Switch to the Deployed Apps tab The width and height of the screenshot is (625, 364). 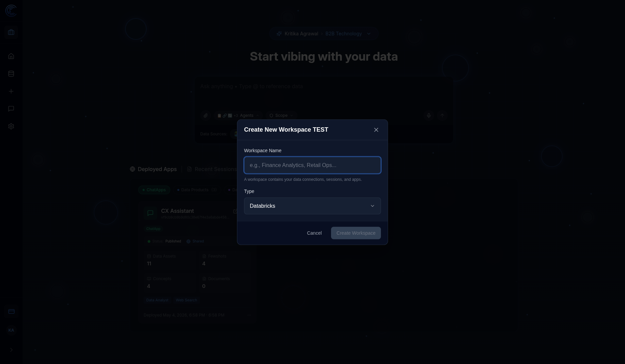point(153,169)
